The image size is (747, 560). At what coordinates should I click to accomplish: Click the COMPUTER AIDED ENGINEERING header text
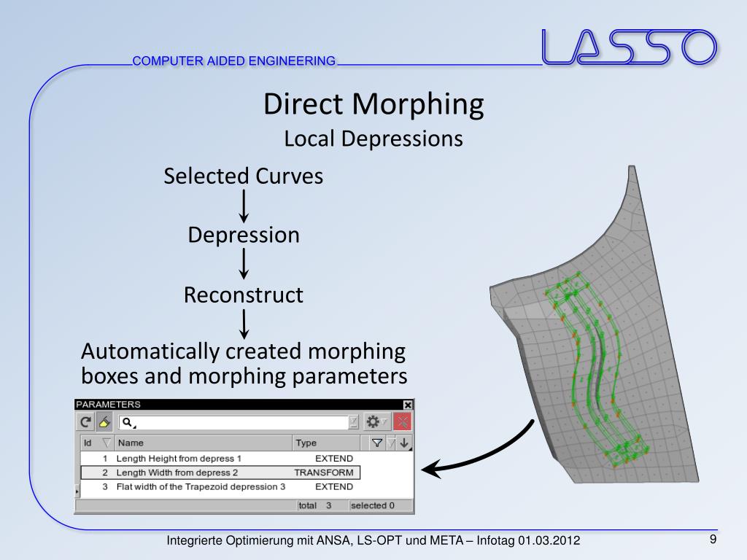click(x=234, y=61)
